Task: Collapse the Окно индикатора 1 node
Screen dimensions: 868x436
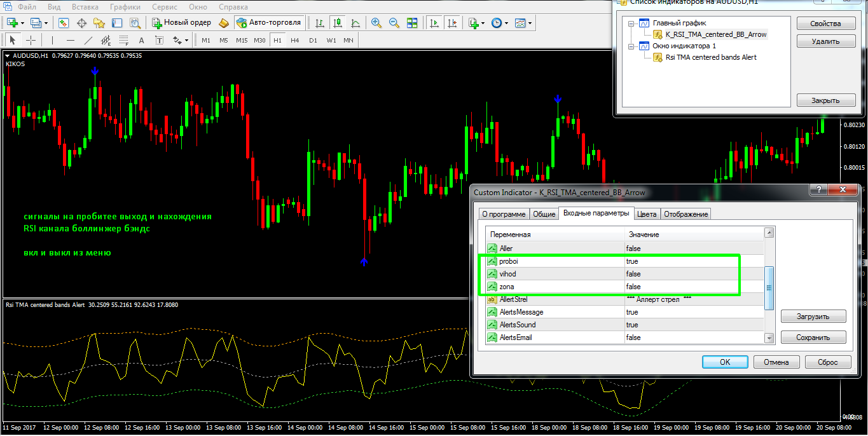Action: pyautogui.click(x=631, y=46)
